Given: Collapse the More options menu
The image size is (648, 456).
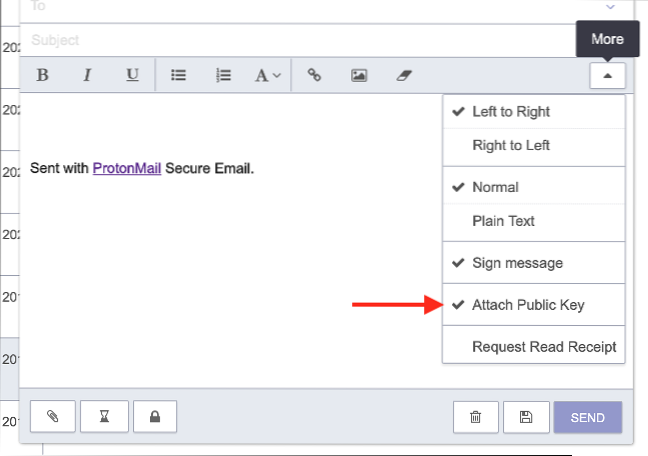Looking at the screenshot, I should (607, 76).
